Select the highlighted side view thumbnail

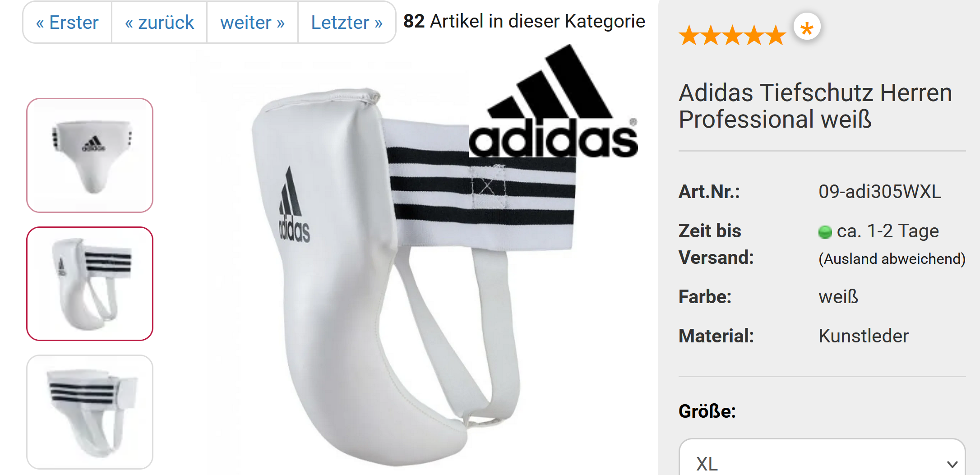90,283
